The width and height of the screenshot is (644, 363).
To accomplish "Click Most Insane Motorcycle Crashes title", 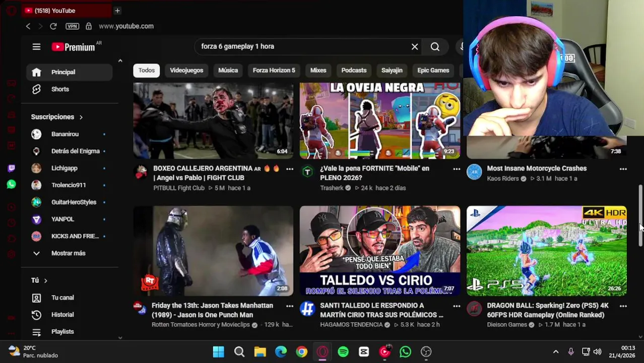I will coord(537,168).
